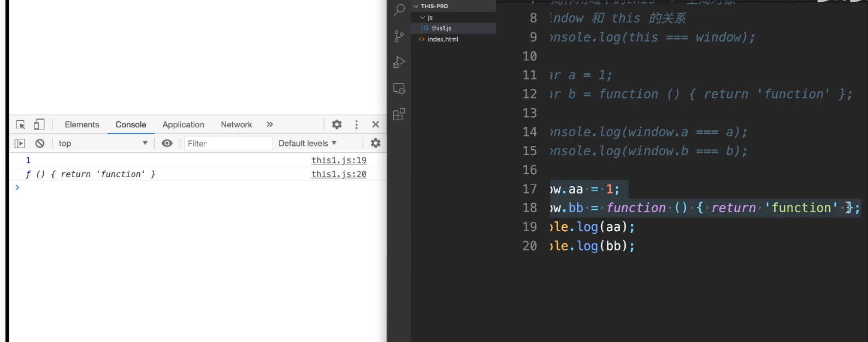Open the Default levels dropdown

tap(308, 143)
